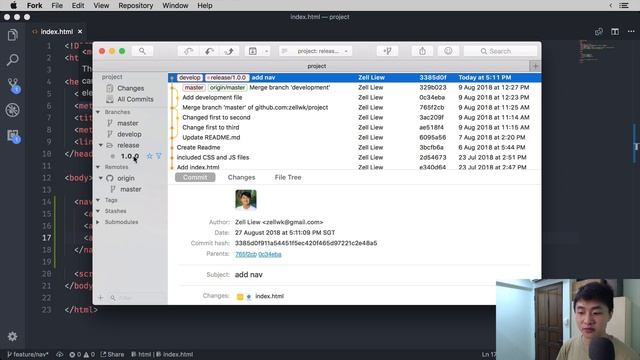The image size is (640, 360).
Task: Open project release branch selector dropdown
Action: (x=315, y=51)
